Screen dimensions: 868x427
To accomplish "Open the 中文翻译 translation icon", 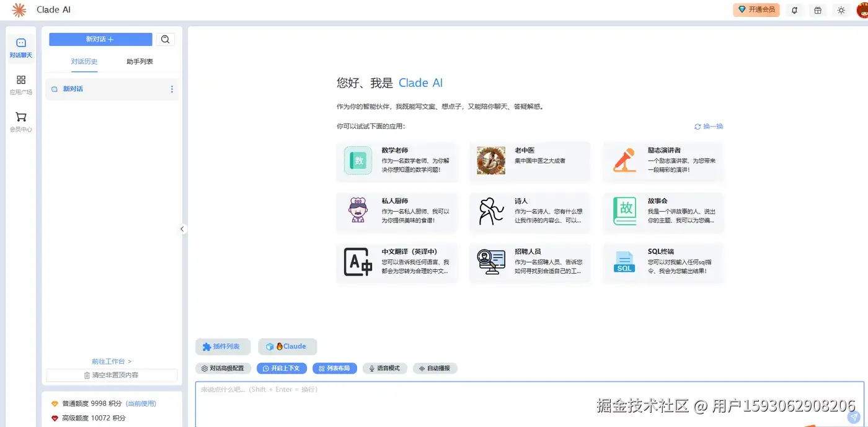I will click(x=358, y=263).
